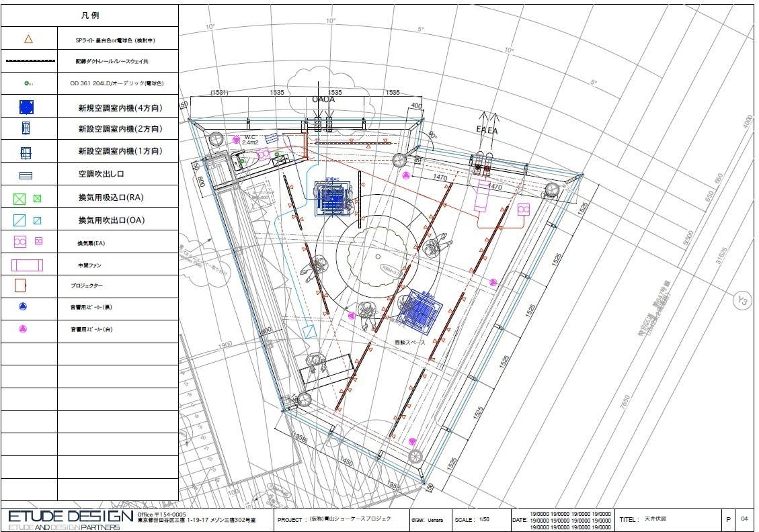Click the 1-direction indoor unit legend icon
Viewport: 759px width, 532px height.
coord(26,152)
